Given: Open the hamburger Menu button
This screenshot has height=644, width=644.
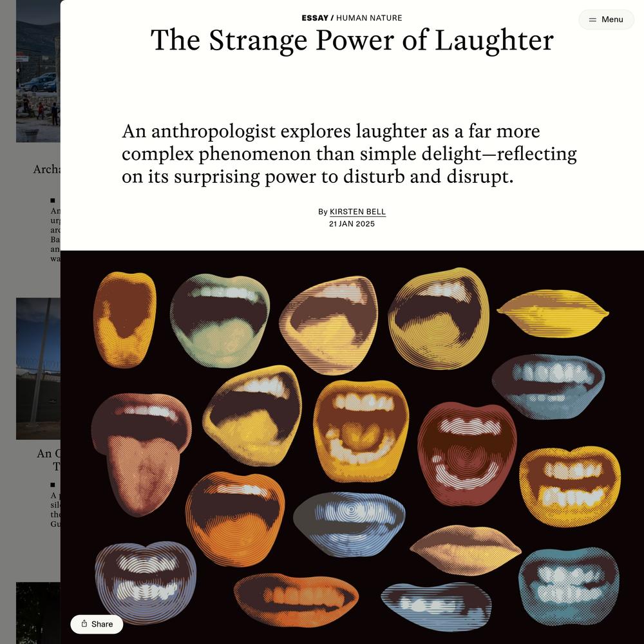Looking at the screenshot, I should coord(606,19).
